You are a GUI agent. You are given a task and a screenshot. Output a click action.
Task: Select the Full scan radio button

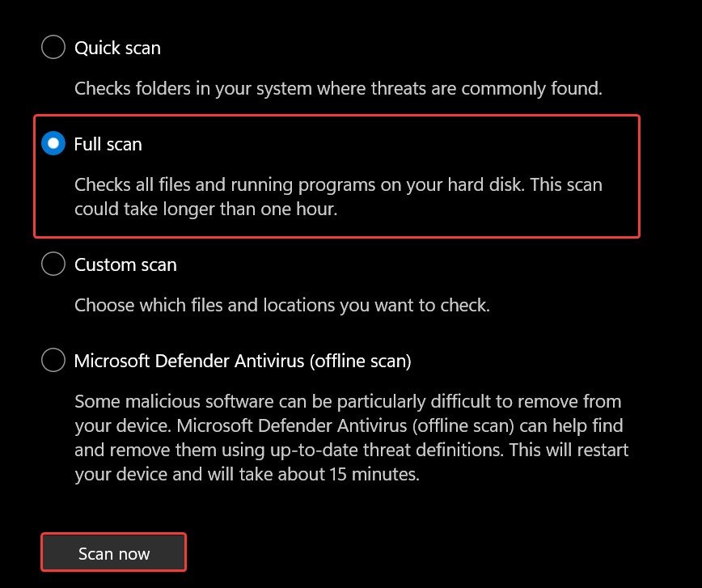(53, 144)
